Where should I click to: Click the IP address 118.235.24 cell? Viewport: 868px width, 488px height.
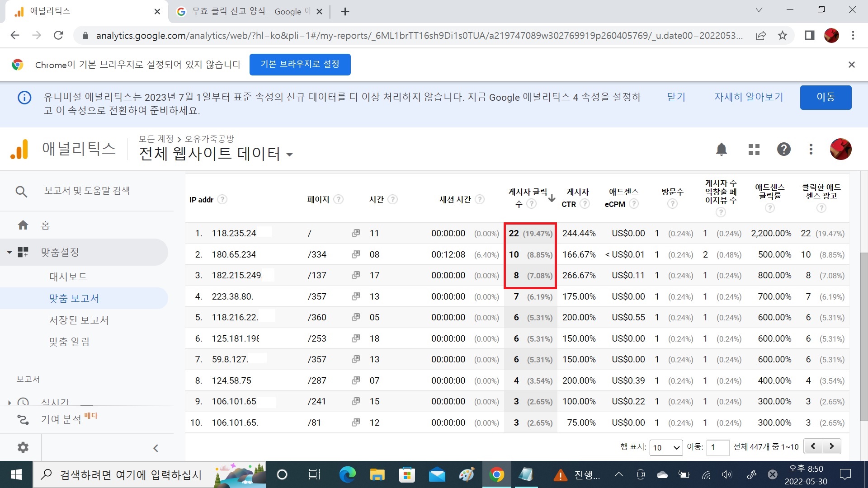[x=234, y=233]
